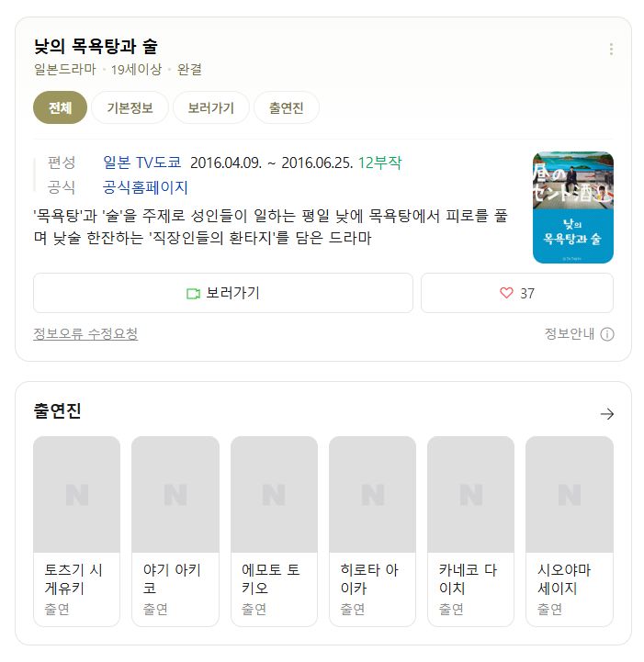Click the 정보안내 info circle icon
Screen dimensions: 644x662
[607, 334]
